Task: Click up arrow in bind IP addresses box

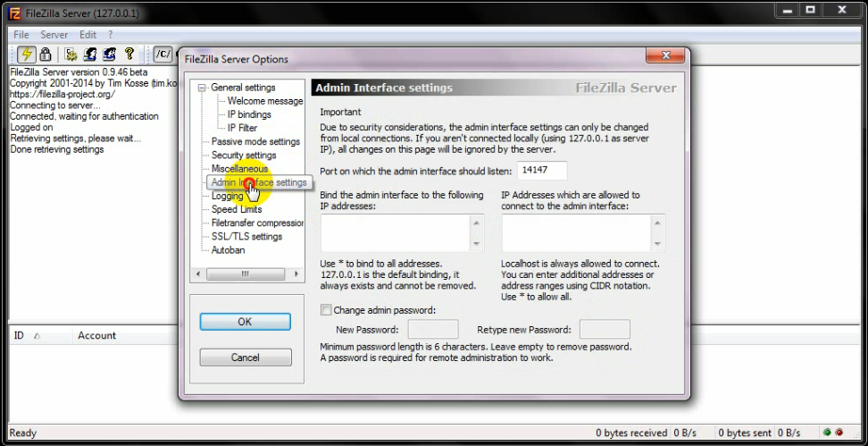Action: coord(477,223)
